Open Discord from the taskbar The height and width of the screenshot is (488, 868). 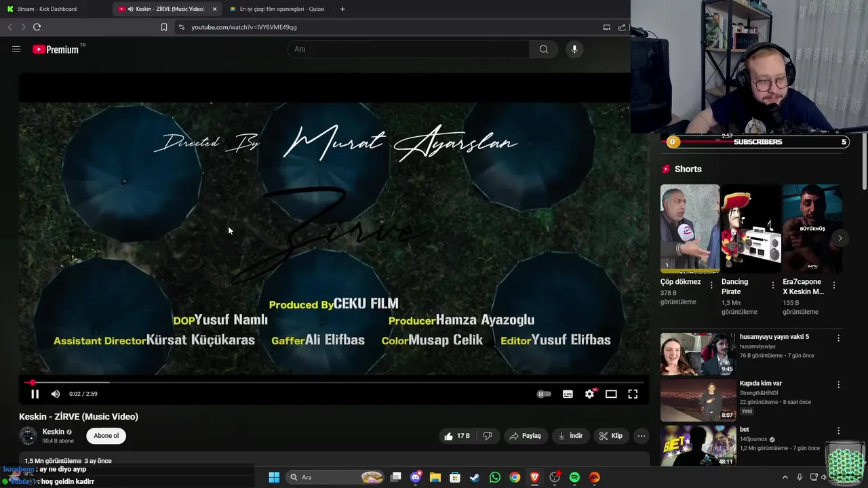(416, 477)
